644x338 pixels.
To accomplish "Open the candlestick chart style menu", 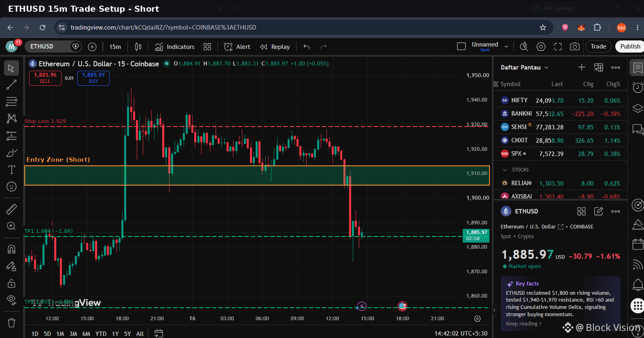I will (138, 47).
